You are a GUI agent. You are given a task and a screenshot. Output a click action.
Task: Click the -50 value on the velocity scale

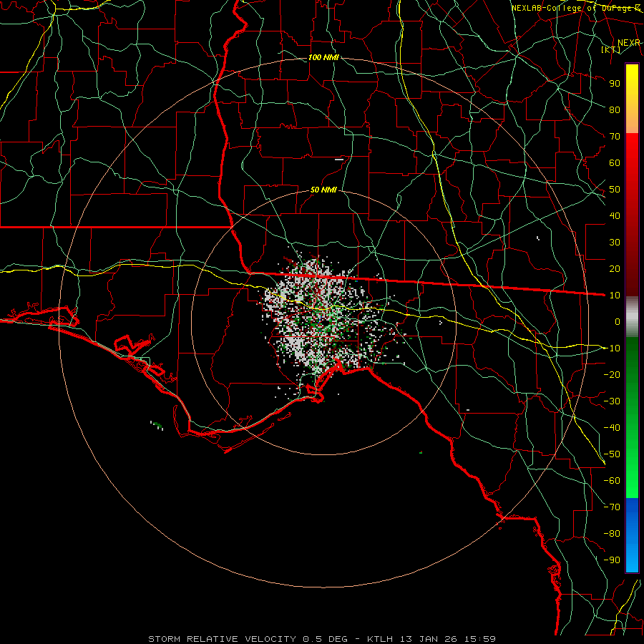612,454
